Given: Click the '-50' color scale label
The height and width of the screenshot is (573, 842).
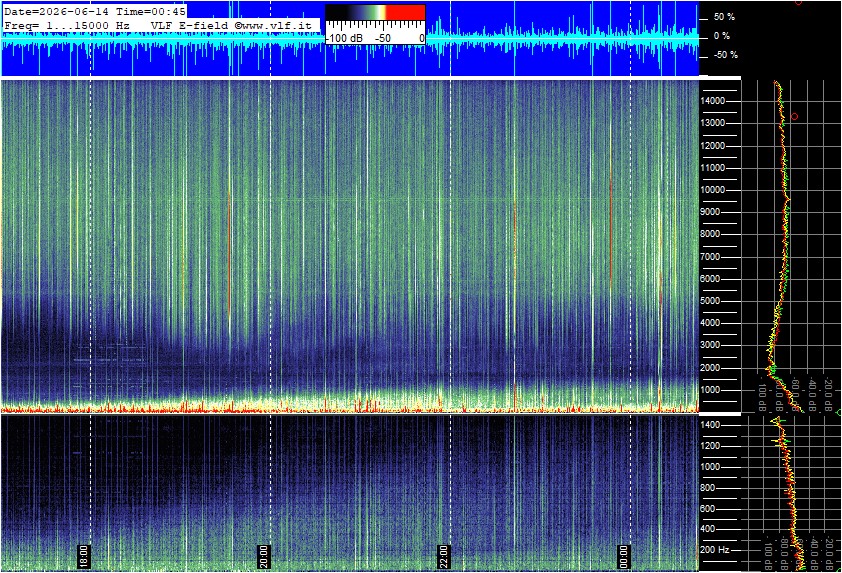Looking at the screenshot, I should click(383, 38).
